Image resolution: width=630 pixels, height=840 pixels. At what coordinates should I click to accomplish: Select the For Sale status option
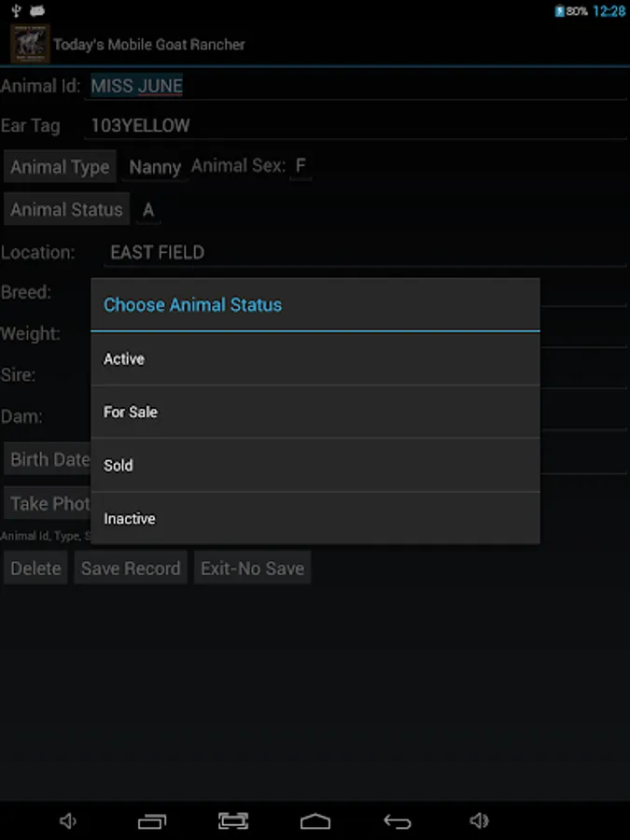[x=315, y=413]
